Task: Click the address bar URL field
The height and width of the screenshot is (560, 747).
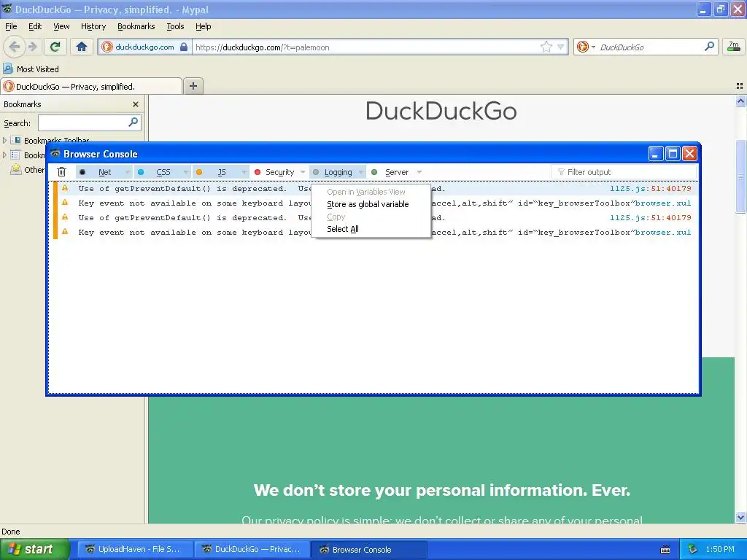Action: tap(366, 47)
